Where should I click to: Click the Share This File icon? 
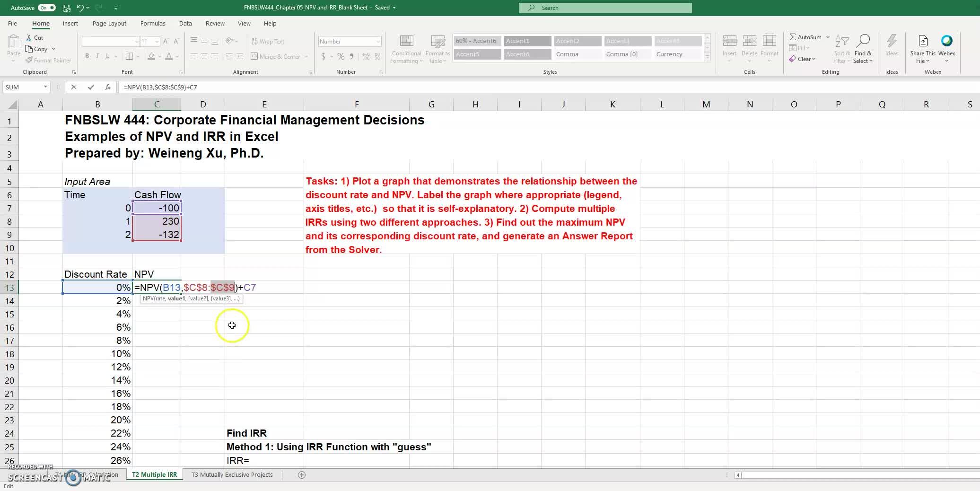click(923, 41)
